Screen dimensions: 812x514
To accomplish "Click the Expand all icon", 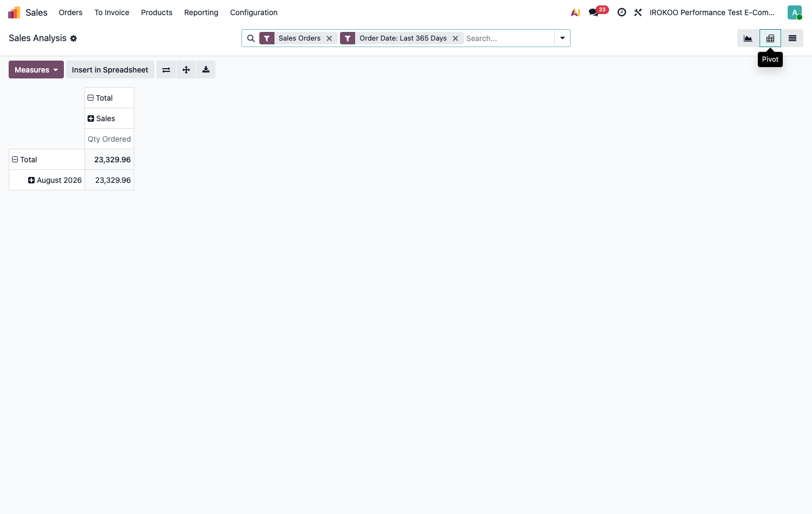I will (x=186, y=70).
